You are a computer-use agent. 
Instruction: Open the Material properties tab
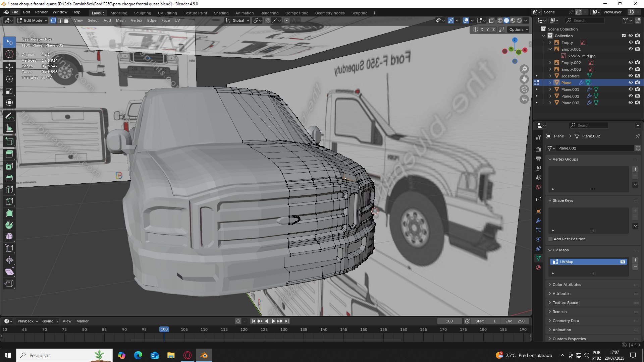click(538, 267)
